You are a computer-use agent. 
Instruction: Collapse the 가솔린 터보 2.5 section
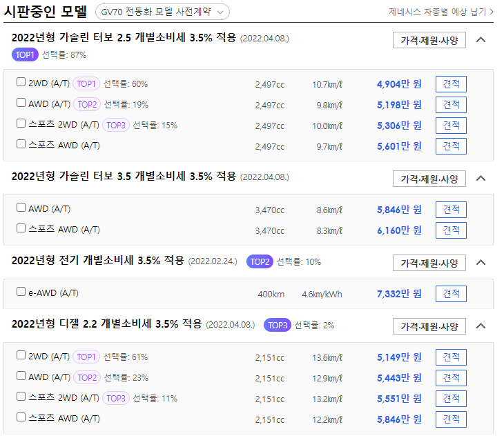point(481,40)
